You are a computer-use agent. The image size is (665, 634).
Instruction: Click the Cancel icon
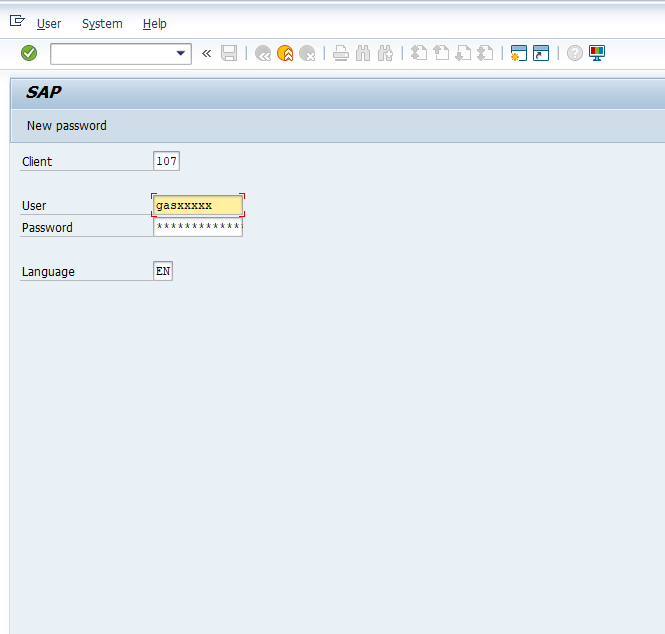307,53
